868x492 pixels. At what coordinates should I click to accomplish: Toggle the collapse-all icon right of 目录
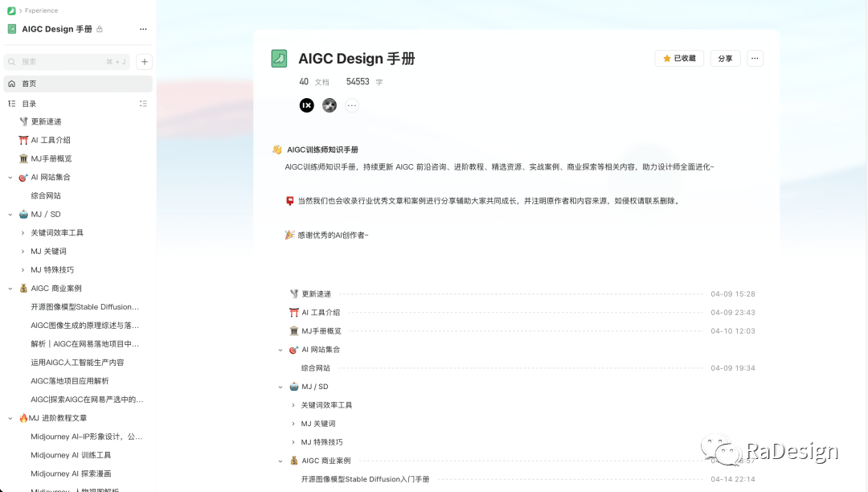click(x=143, y=104)
